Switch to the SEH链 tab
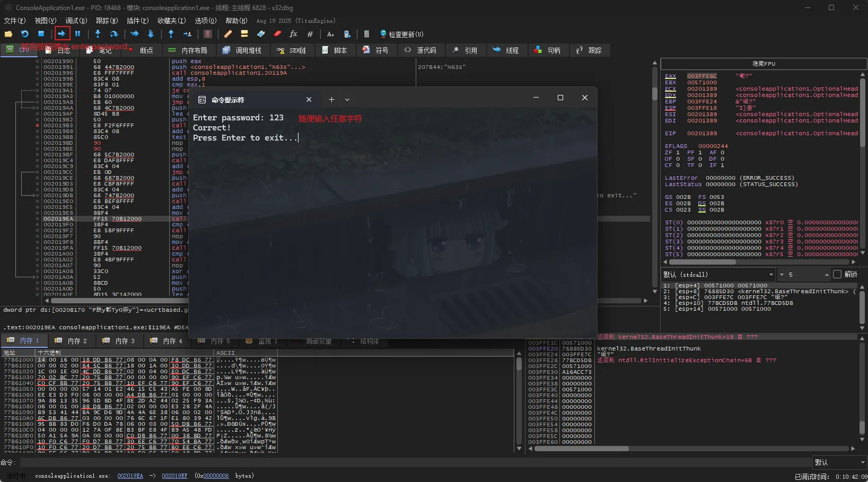868x482 pixels. pos(292,50)
